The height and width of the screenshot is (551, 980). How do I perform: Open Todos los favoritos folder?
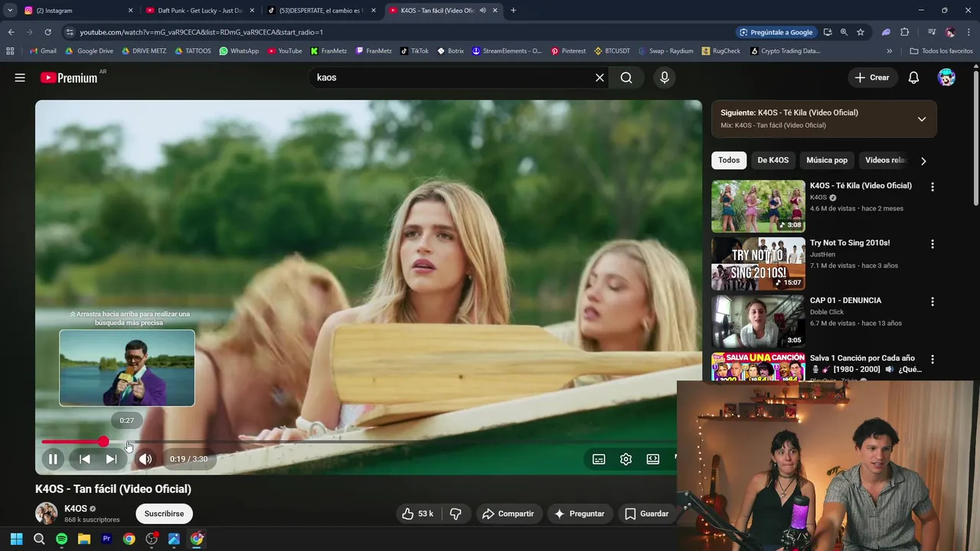[x=941, y=51]
